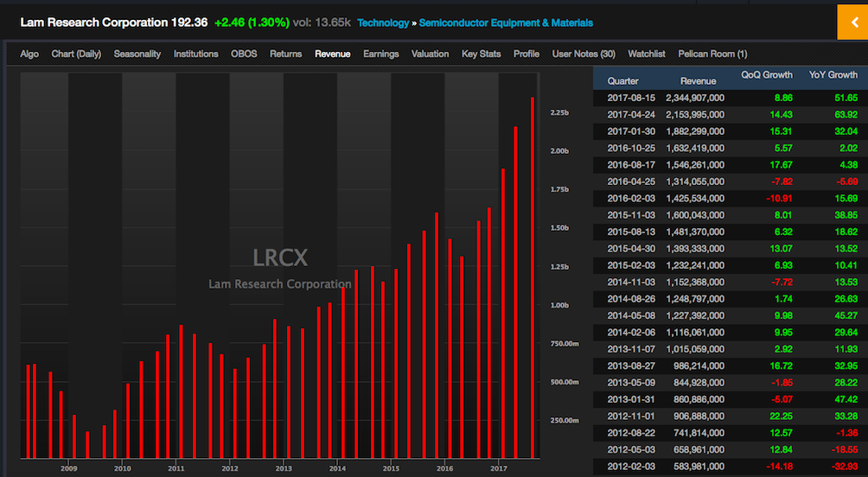This screenshot has width=868, height=477.
Task: Select the 2016-10-25 quarter cell
Action: click(x=631, y=148)
